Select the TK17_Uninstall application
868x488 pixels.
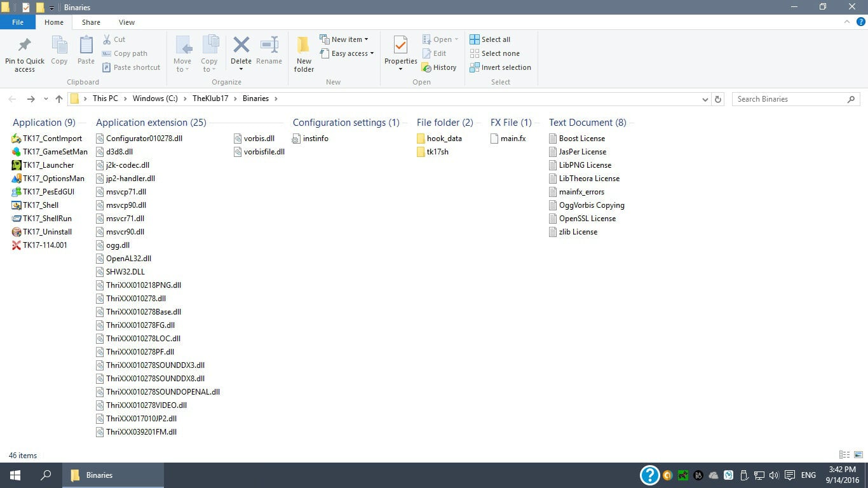point(42,232)
